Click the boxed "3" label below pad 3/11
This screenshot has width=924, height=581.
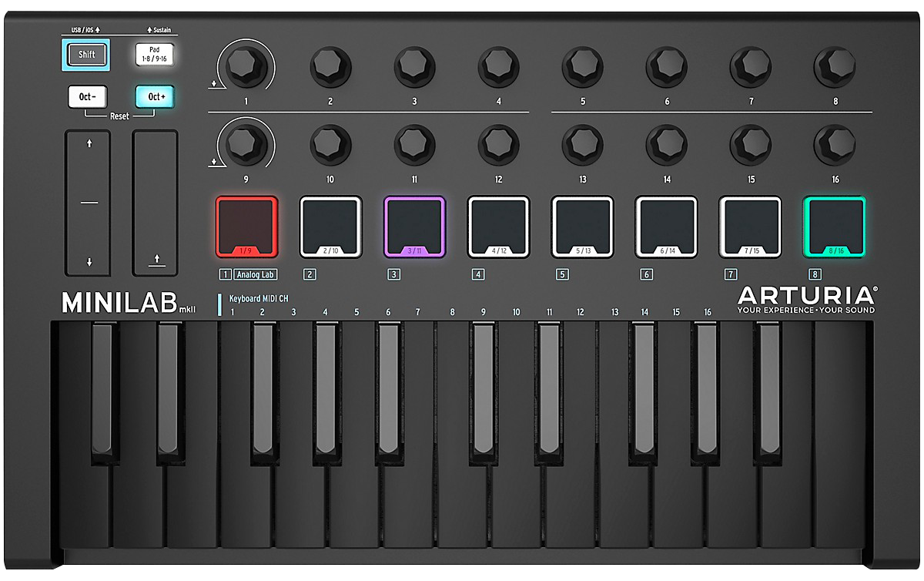pos(393,274)
